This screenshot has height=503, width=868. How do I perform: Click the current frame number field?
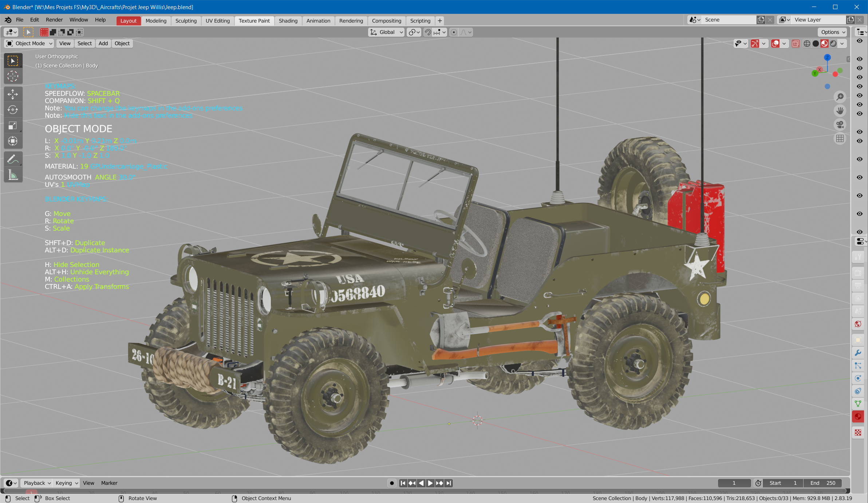pyautogui.click(x=734, y=483)
